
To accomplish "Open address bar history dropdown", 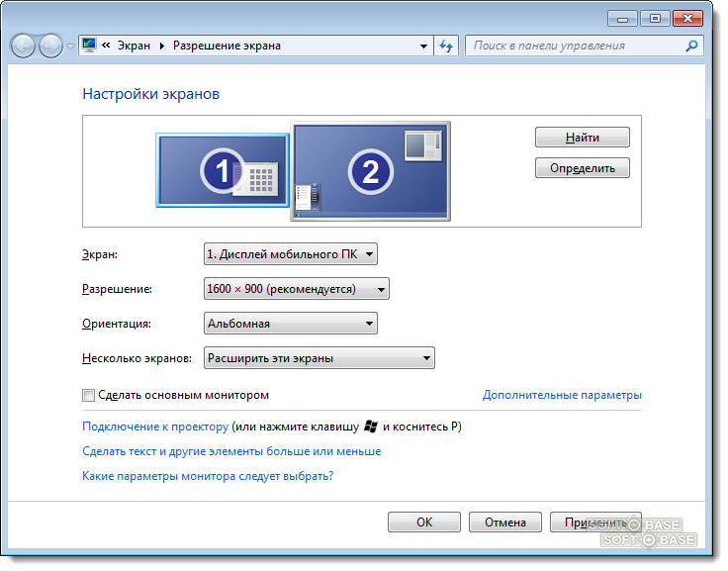I will (423, 46).
